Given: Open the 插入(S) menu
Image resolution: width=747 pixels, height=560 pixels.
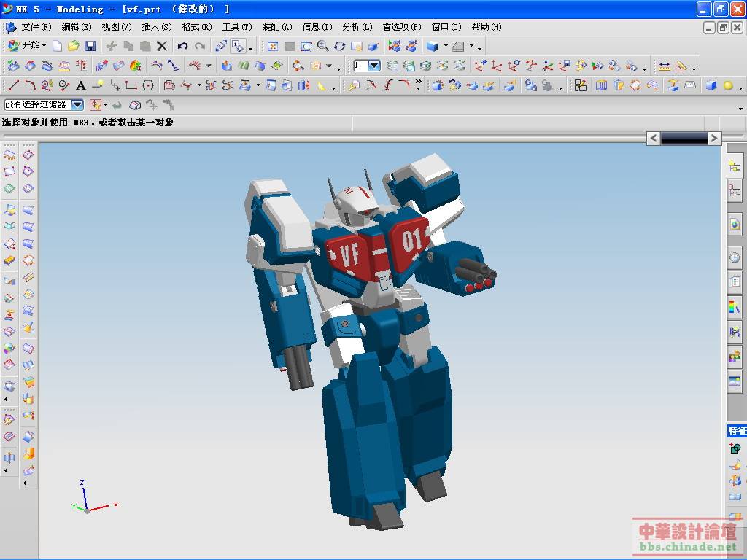Looking at the screenshot, I should pos(157,27).
